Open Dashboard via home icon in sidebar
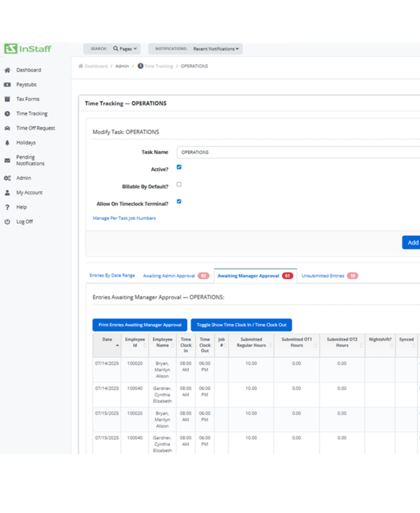 point(7,70)
